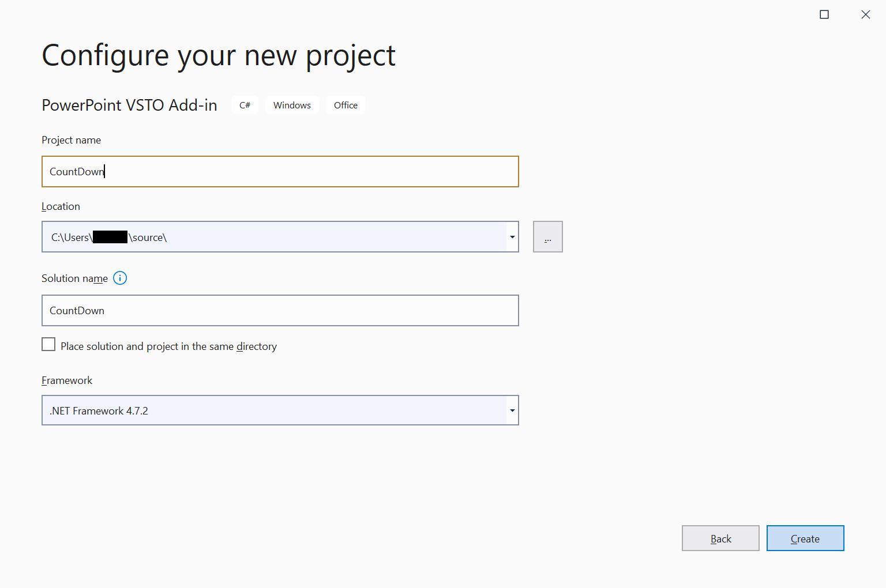
Task: Click the Windows platform tag
Action: (x=292, y=105)
